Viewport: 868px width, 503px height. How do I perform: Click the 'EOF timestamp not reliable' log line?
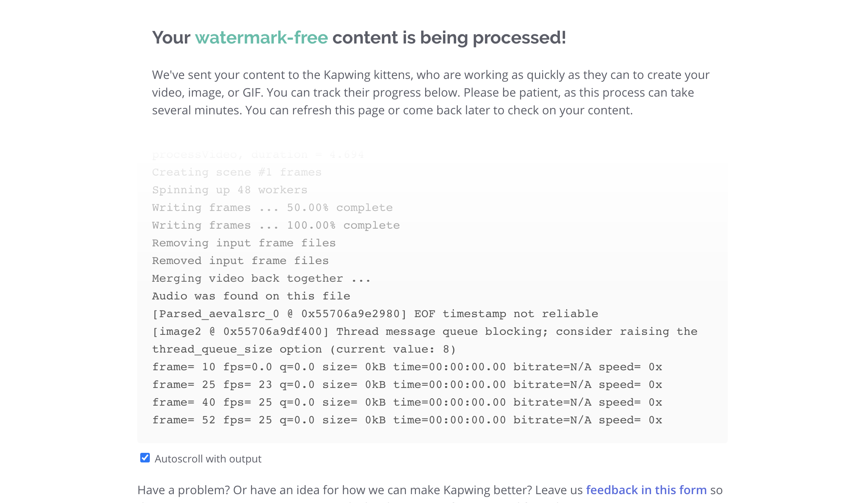(375, 314)
